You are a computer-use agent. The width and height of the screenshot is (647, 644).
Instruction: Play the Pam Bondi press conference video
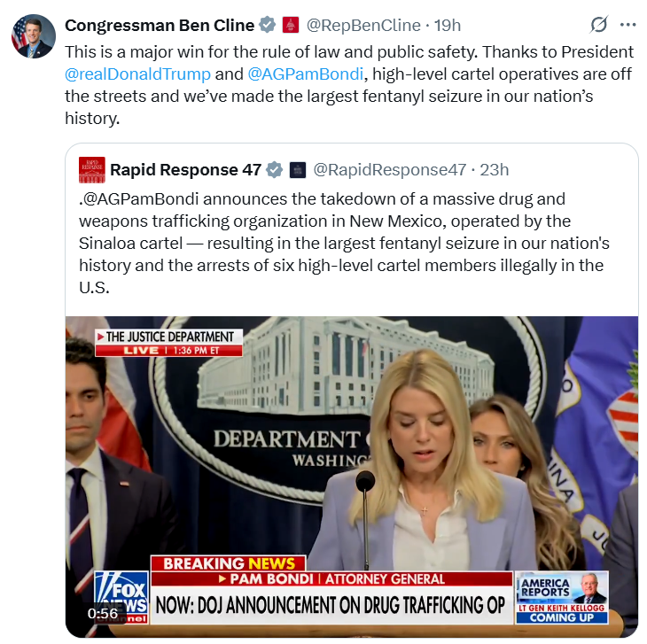[x=352, y=477]
